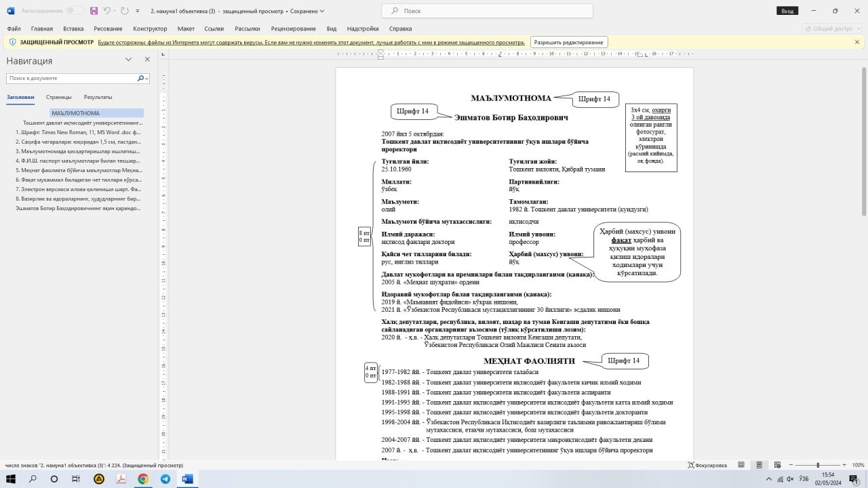Screen dimensions: 868x488
Task: Click the Undo arrow icon
Action: point(107,11)
